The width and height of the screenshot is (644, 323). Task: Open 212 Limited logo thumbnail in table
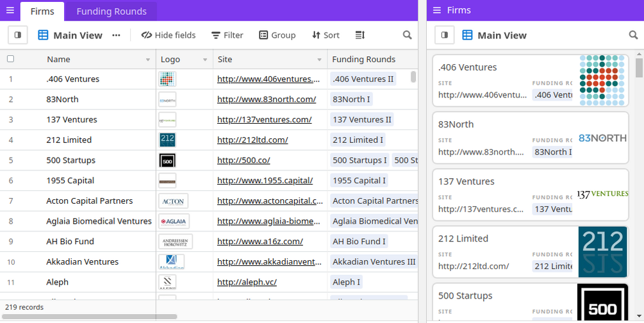pos(167,140)
